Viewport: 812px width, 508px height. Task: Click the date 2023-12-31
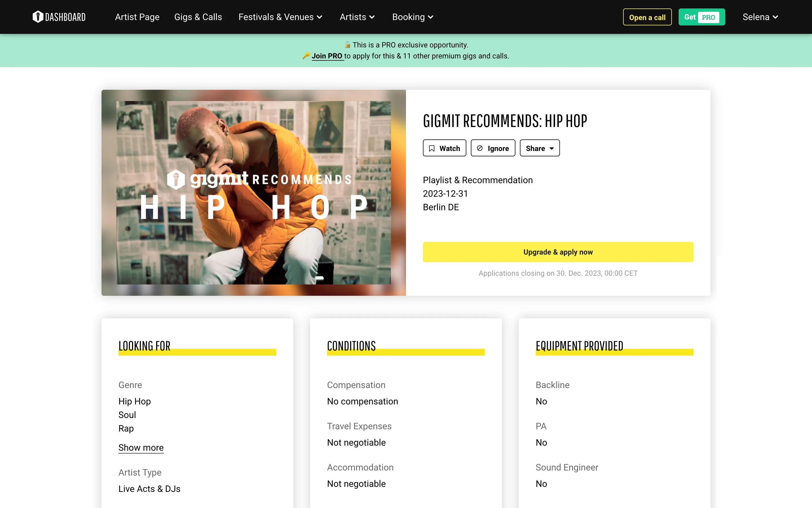click(x=445, y=194)
